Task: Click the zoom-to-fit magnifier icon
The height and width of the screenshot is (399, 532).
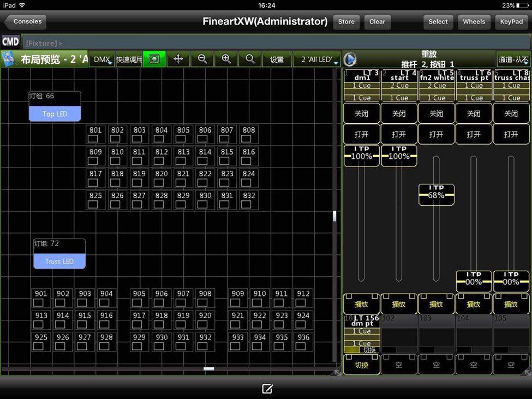Action: (250, 59)
